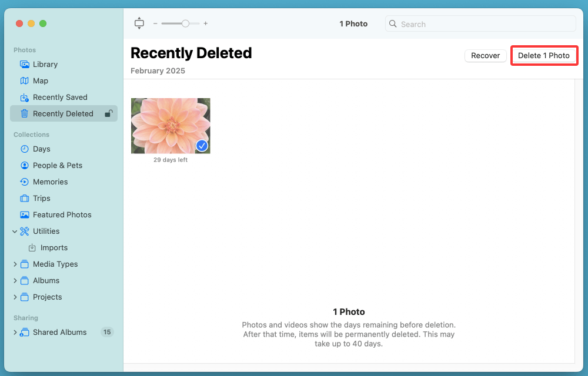
Task: Open the Trips collection
Action: coord(24,198)
